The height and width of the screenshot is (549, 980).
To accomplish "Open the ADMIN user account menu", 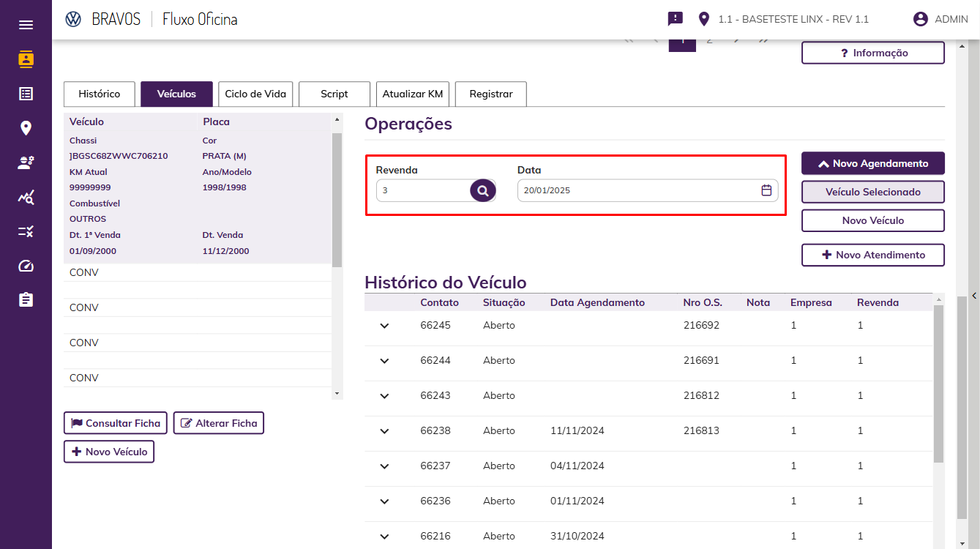I will click(940, 19).
